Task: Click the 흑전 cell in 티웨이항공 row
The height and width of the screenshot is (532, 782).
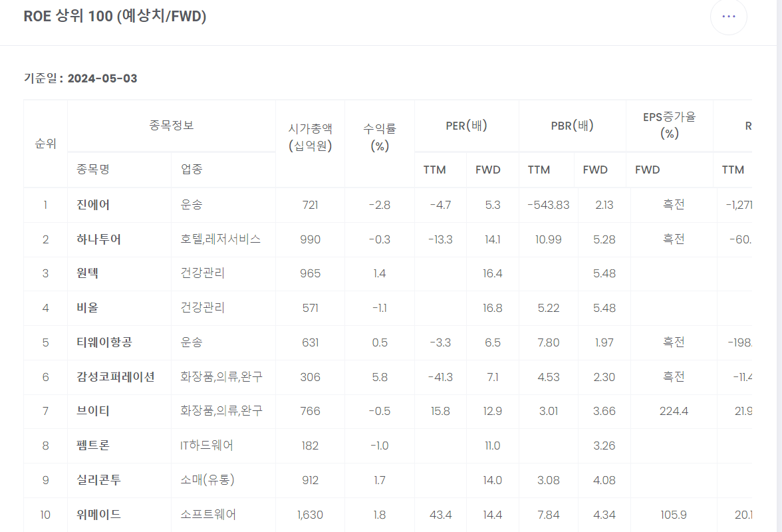Action: (674, 342)
